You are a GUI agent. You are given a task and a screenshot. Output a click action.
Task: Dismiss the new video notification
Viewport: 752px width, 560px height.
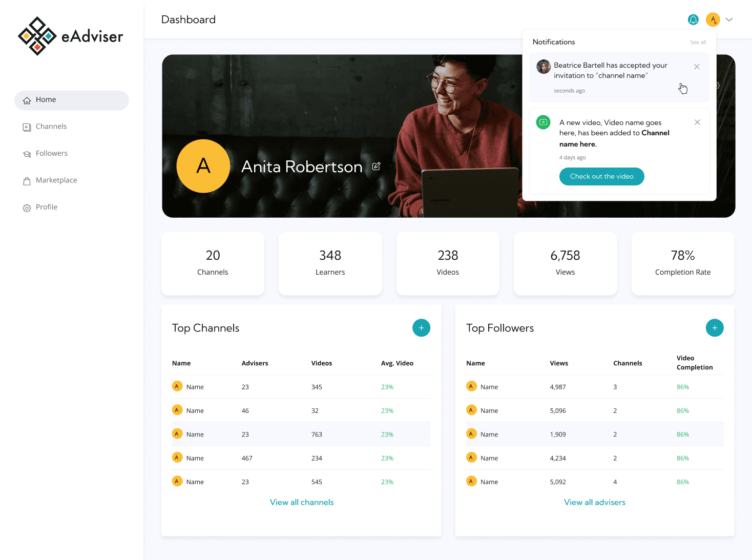697,122
